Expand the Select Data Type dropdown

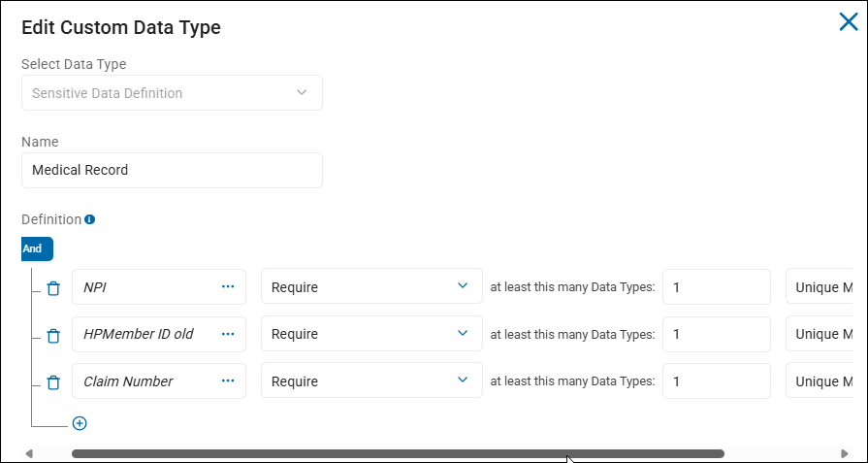172,93
